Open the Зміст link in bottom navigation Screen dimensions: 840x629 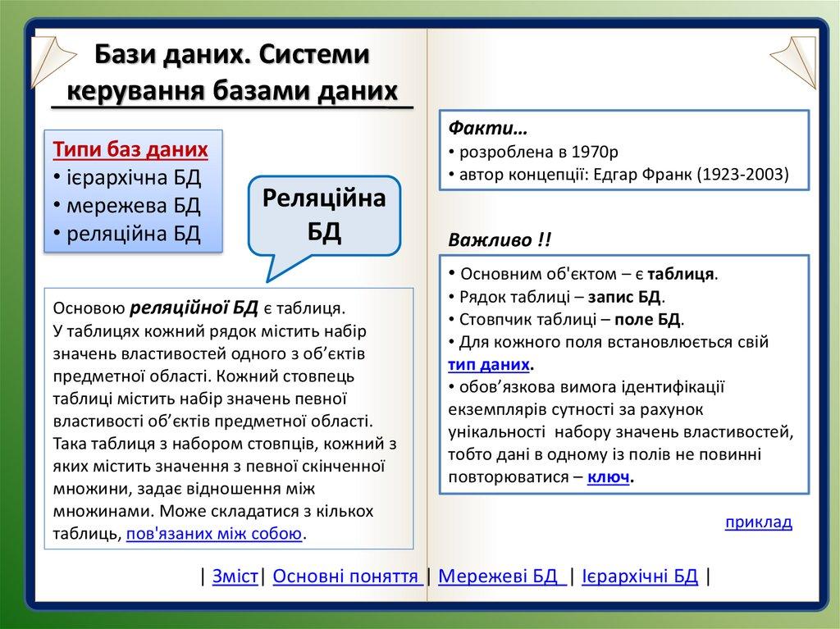(235, 576)
